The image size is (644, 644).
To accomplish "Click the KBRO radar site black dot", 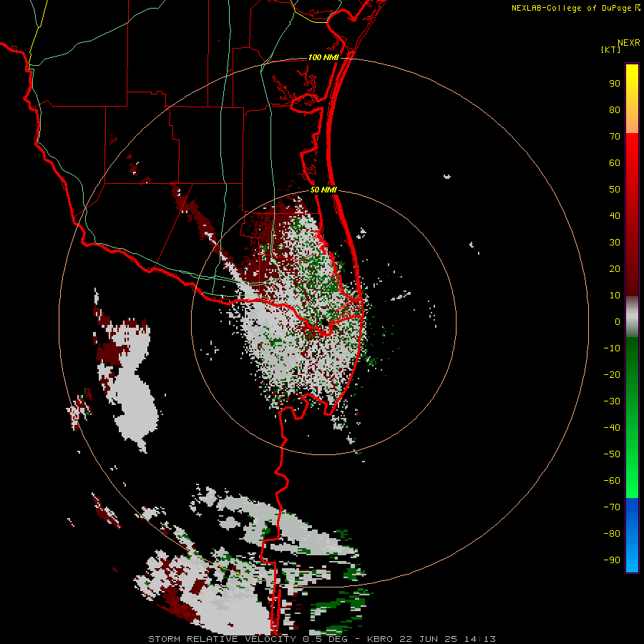I will coord(325,323).
